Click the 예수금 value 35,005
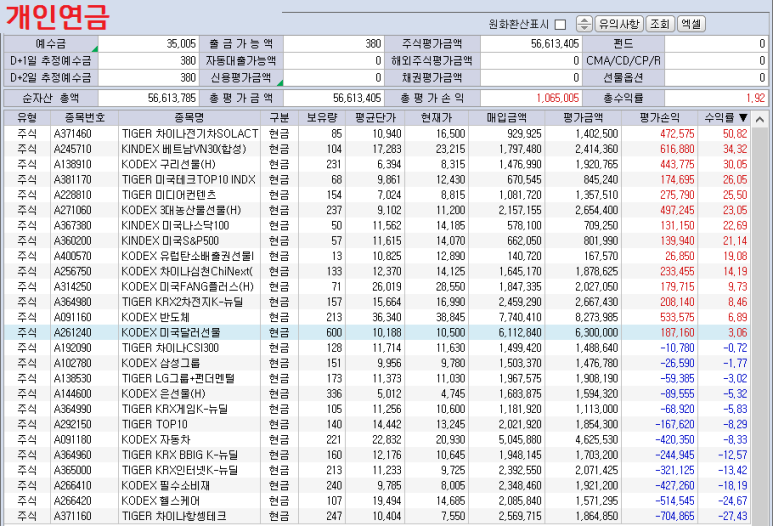This screenshot has height=526, width=773. pyautogui.click(x=181, y=44)
